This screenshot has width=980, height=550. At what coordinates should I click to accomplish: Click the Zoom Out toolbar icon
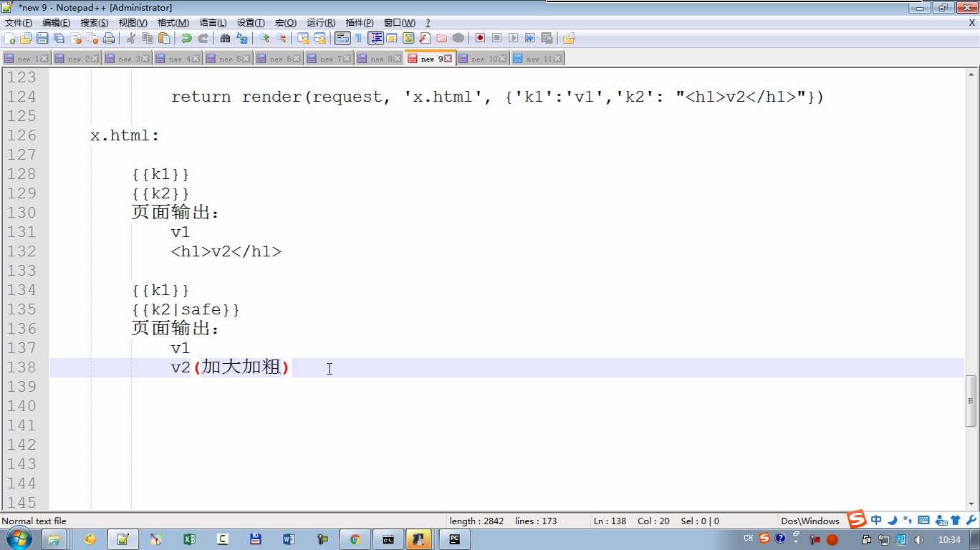[281, 38]
